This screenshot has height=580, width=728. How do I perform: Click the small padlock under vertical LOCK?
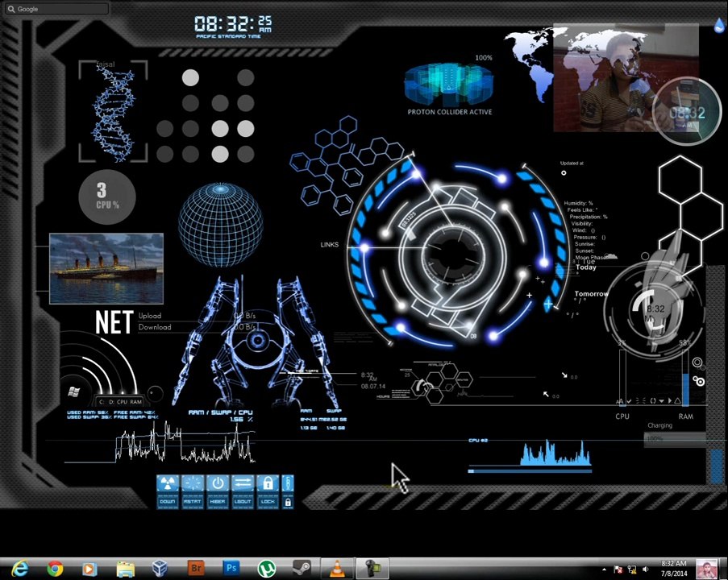(288, 502)
